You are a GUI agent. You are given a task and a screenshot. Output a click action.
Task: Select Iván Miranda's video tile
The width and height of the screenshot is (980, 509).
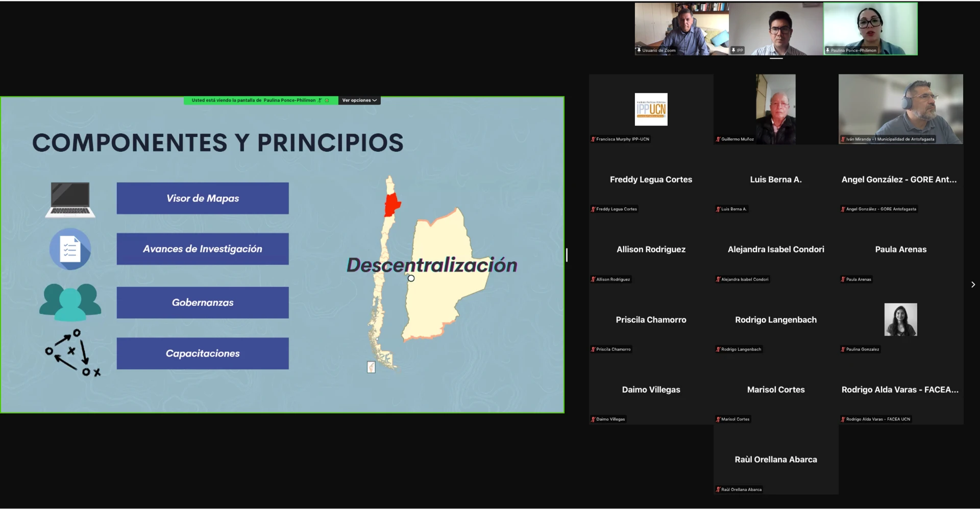[901, 109]
